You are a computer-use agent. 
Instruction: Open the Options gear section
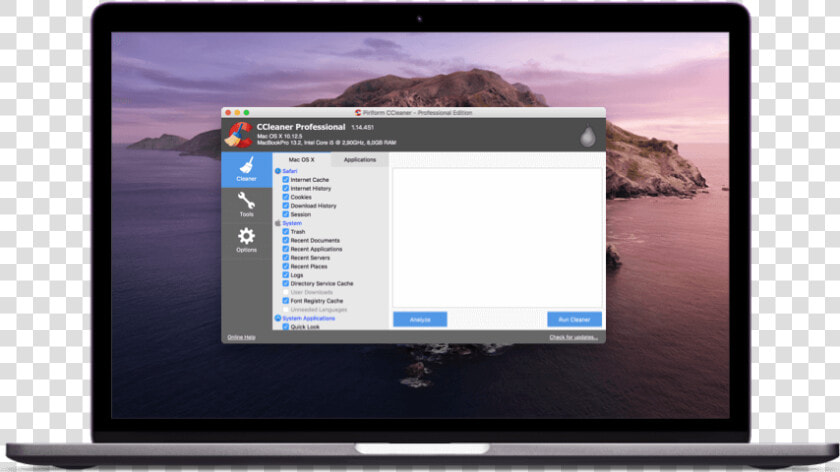pyautogui.click(x=246, y=240)
